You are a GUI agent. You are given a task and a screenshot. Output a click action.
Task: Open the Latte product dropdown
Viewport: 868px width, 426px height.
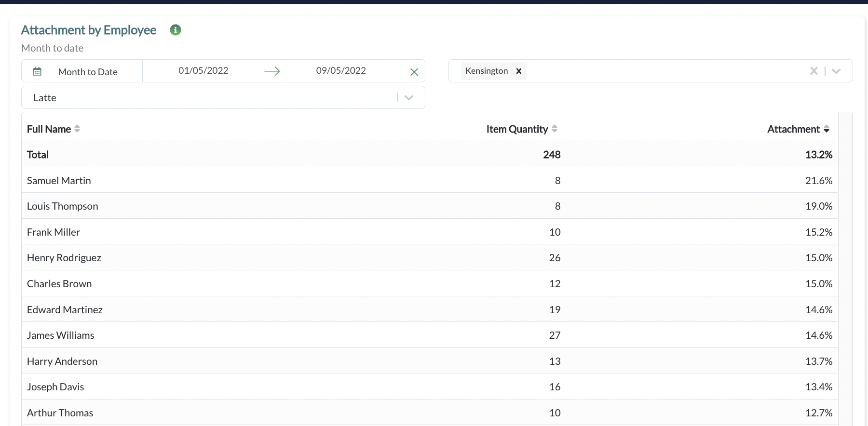tap(223, 97)
